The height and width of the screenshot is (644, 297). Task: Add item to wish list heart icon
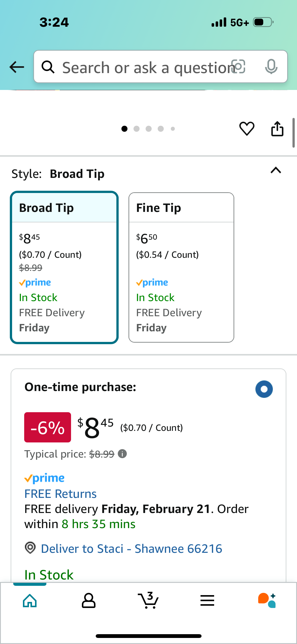click(247, 128)
